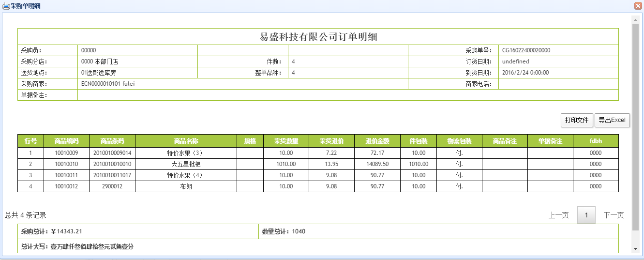The height and width of the screenshot is (260, 644).
Task: Go to next page with 下一页
Action: (614, 215)
